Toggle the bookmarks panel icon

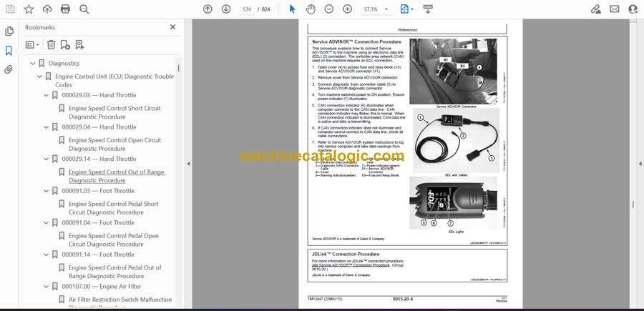(x=9, y=51)
